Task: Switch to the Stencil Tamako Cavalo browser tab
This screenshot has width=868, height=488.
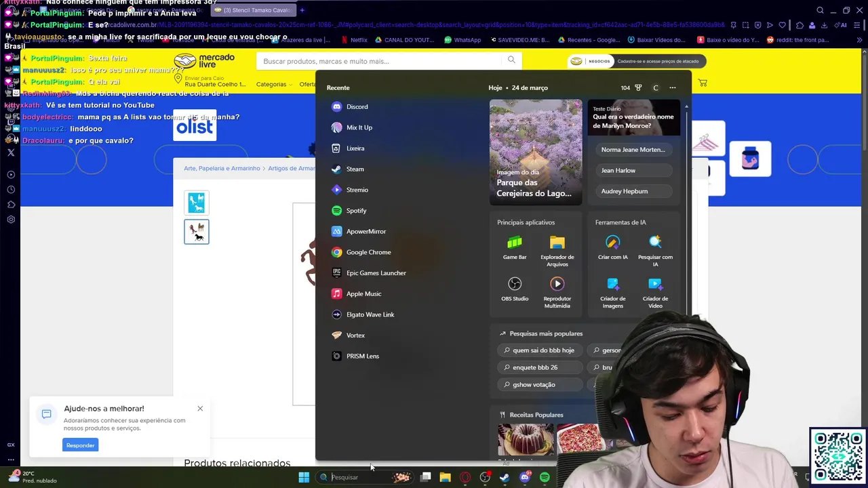Action: [252, 10]
